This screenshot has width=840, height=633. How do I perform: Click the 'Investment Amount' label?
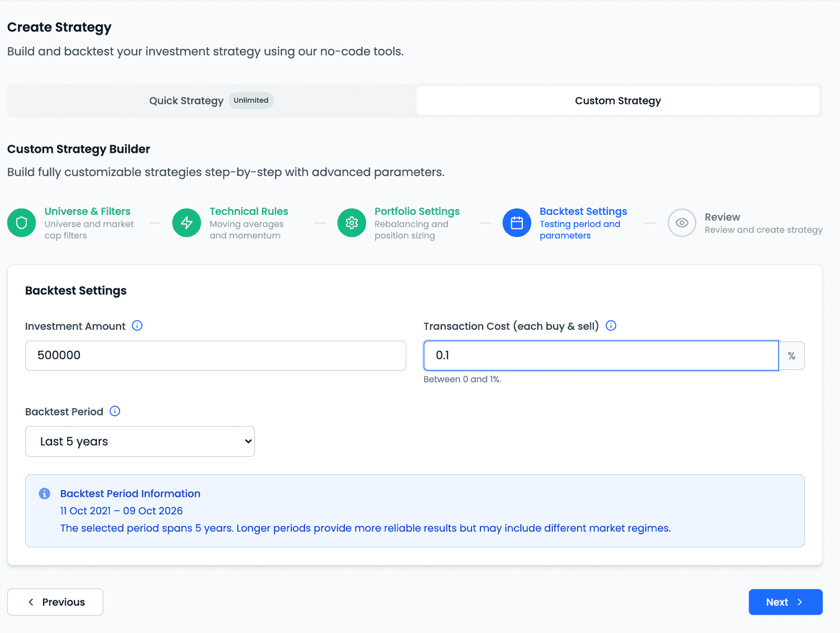pos(75,326)
